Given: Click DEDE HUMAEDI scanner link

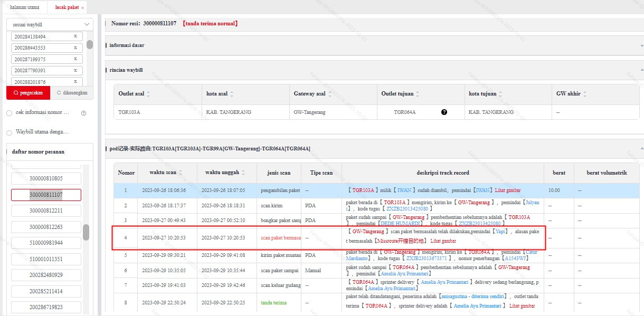Looking at the screenshot, I should click(402, 224).
